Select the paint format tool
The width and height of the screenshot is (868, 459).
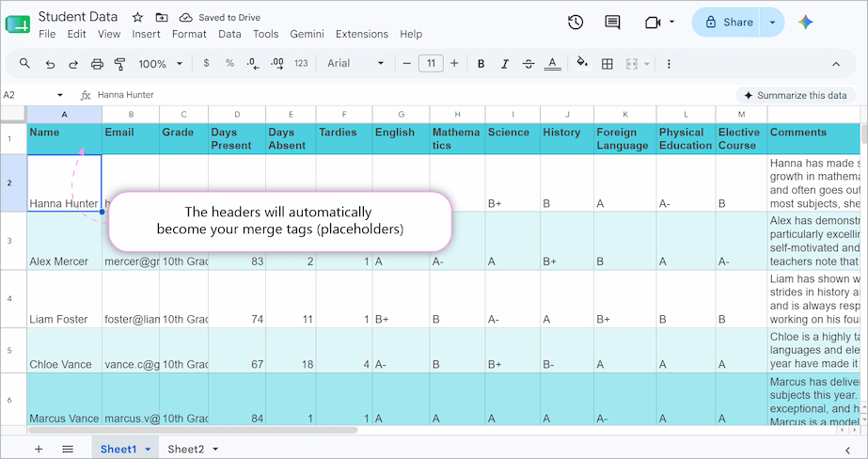click(119, 64)
